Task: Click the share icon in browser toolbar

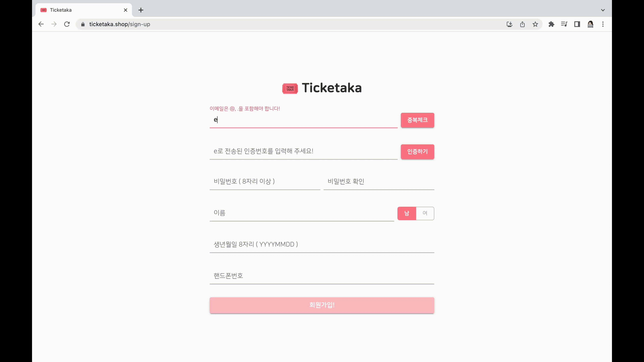Action: (522, 24)
